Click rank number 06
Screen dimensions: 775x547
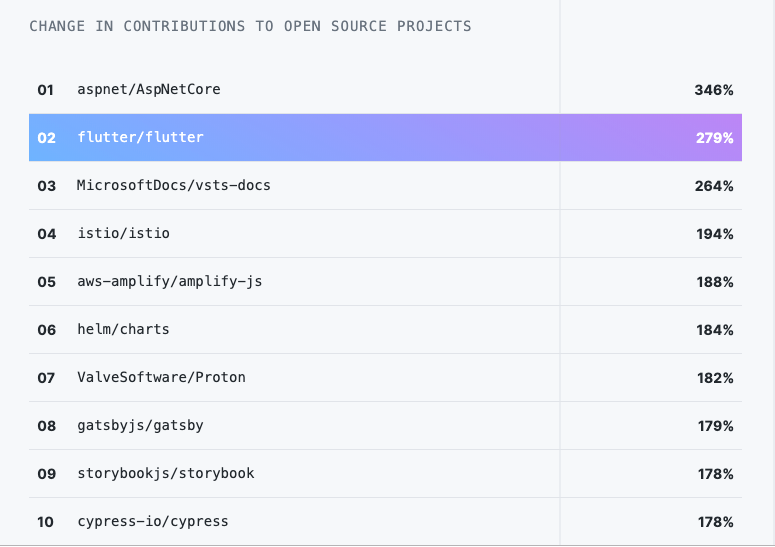pos(46,330)
